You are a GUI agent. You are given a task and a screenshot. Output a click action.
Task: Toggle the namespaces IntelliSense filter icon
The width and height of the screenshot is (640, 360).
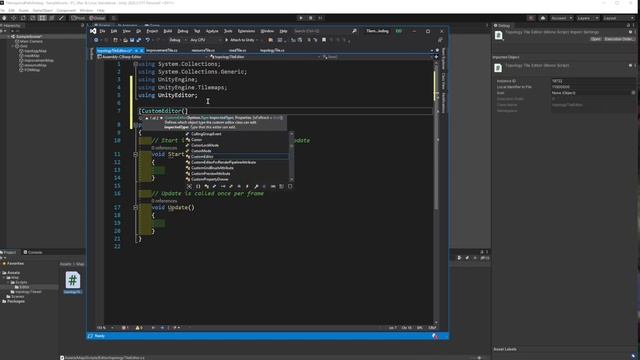click(x=198, y=187)
